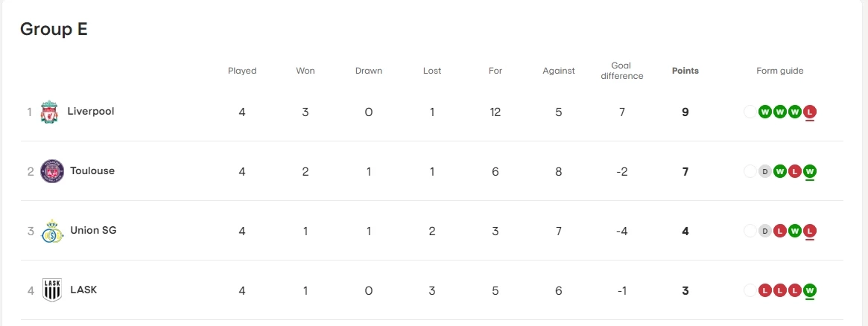Click Liverpool's 9 points value
868x326 pixels.
(x=685, y=112)
